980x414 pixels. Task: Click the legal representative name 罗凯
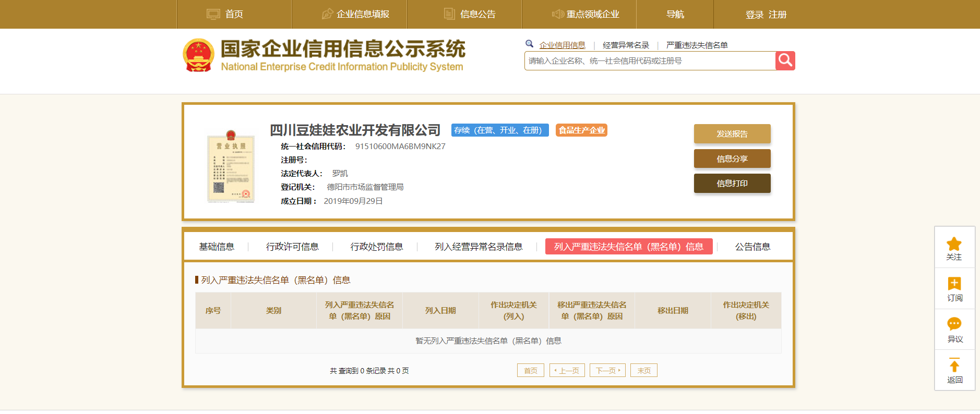(x=340, y=174)
